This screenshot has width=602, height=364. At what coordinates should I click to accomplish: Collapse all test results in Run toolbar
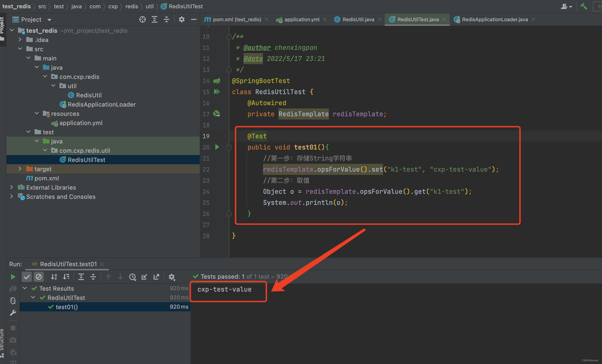click(x=93, y=277)
